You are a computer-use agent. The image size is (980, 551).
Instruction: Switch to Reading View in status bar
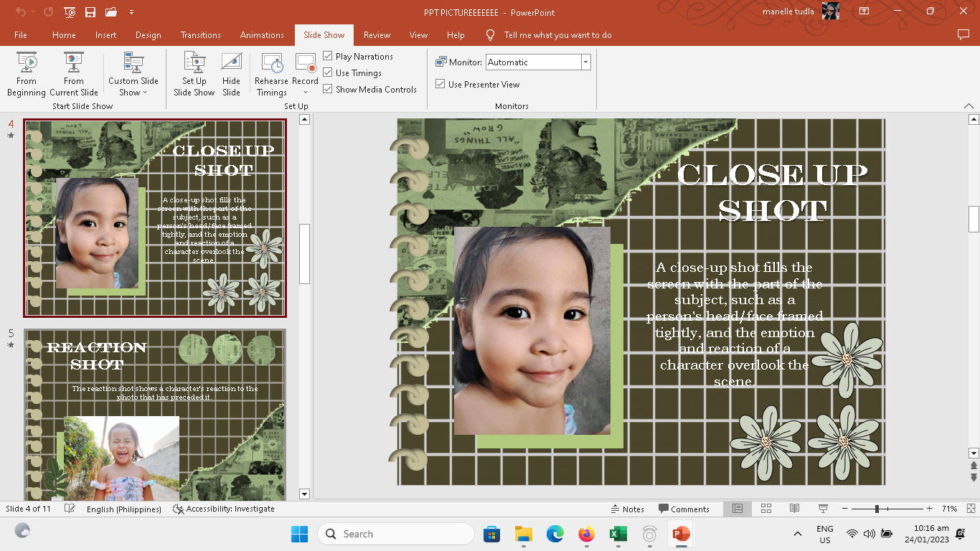794,509
